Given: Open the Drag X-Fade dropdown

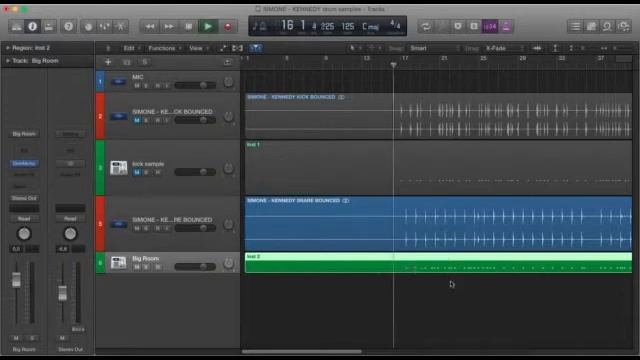Looking at the screenshot, I should 504,48.
